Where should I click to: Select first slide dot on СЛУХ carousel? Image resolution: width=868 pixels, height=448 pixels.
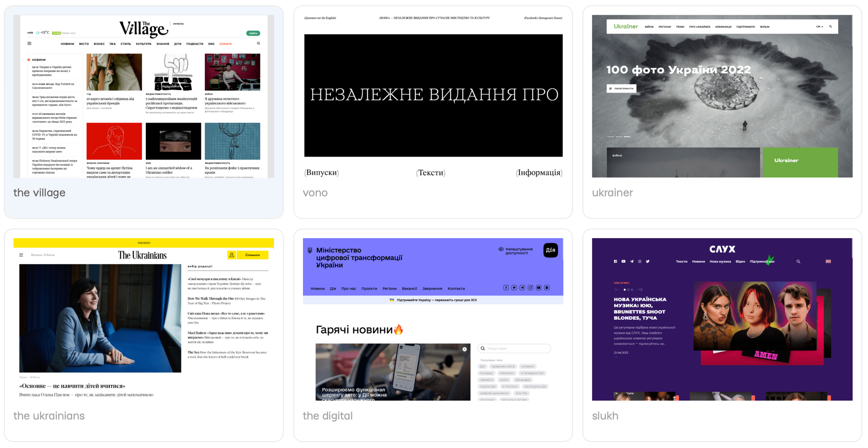click(625, 289)
